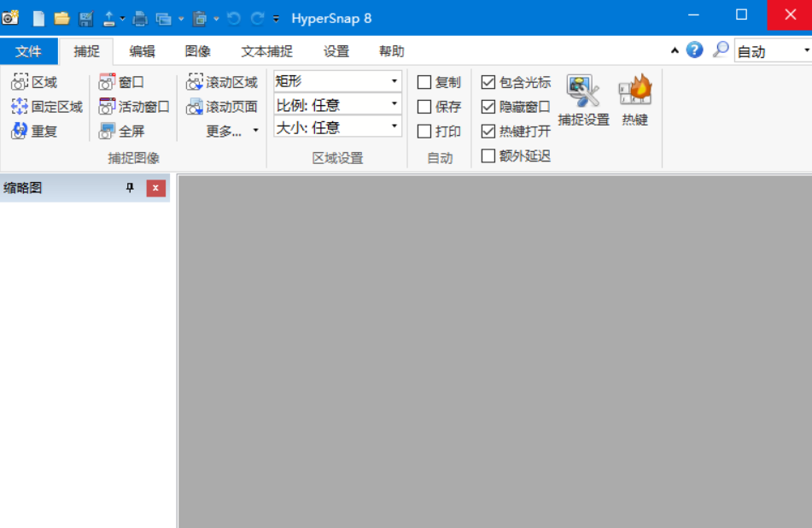Click the window capture icon beside the printer
This screenshot has height=528, width=812.
164,19
